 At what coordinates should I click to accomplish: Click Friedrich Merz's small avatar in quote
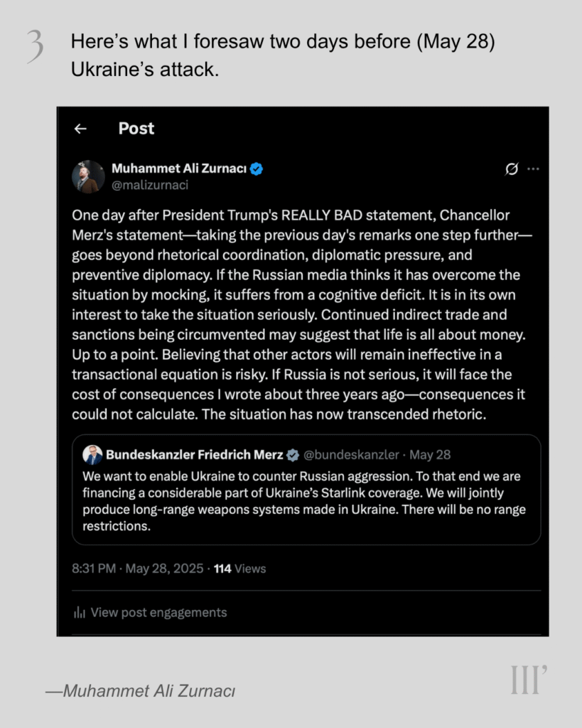[92, 455]
